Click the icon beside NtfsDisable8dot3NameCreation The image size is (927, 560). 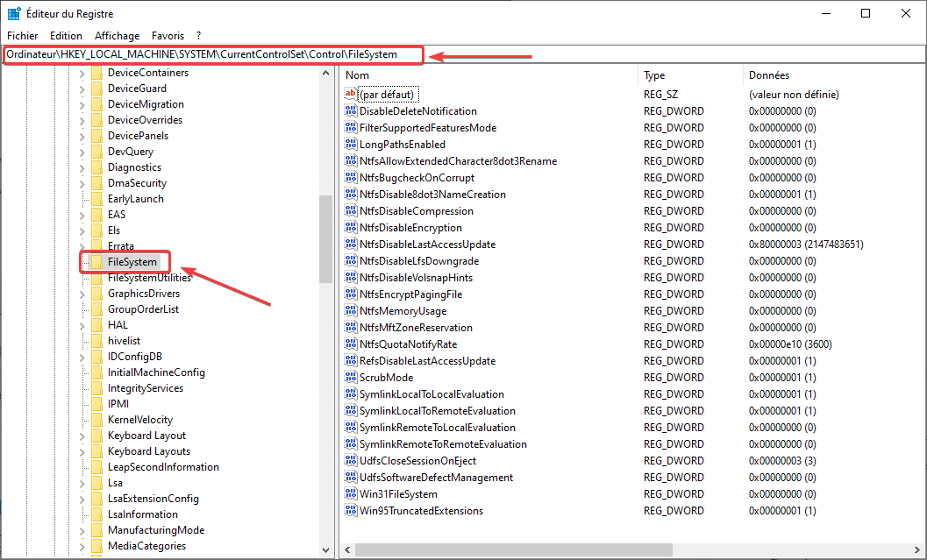[x=351, y=195]
